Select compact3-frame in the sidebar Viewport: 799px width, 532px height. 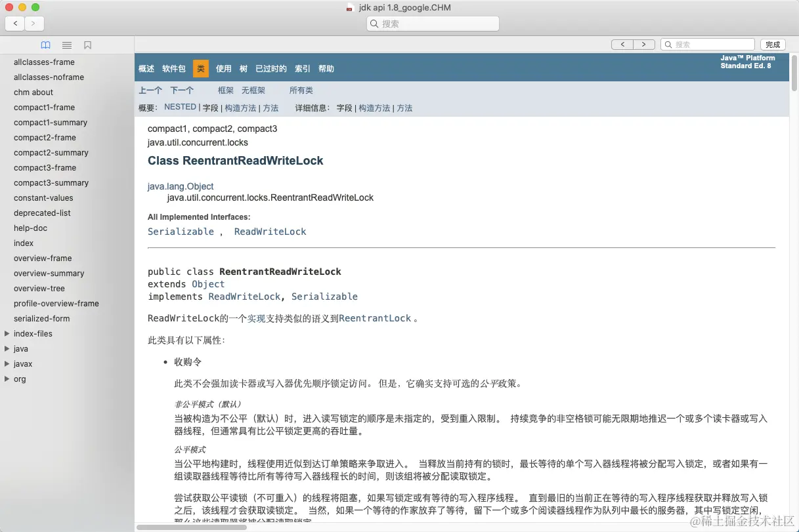coord(45,168)
